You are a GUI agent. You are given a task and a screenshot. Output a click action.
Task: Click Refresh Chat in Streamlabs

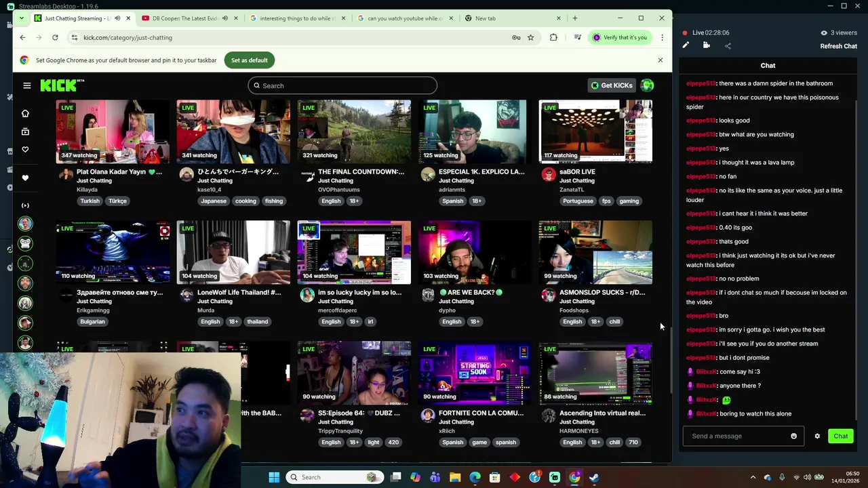click(x=838, y=46)
